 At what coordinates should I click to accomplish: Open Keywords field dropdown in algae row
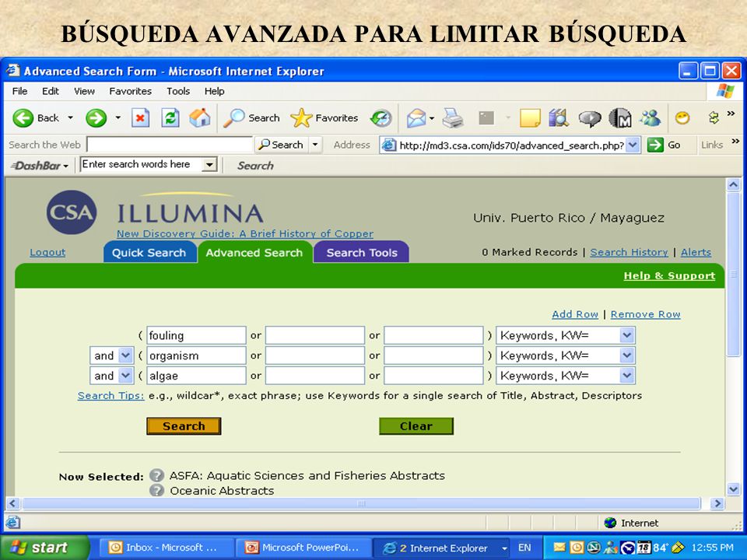coord(627,376)
